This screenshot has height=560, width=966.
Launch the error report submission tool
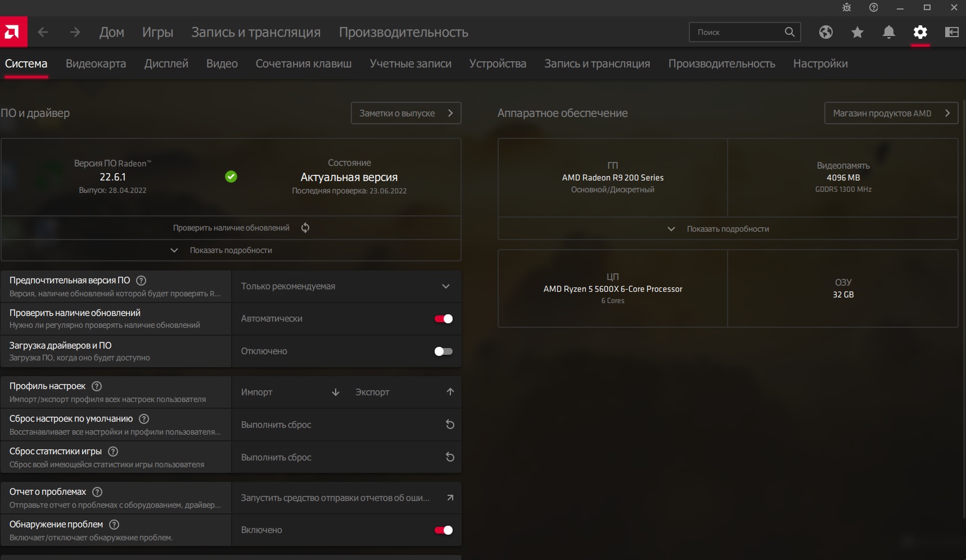pyautogui.click(x=346, y=498)
